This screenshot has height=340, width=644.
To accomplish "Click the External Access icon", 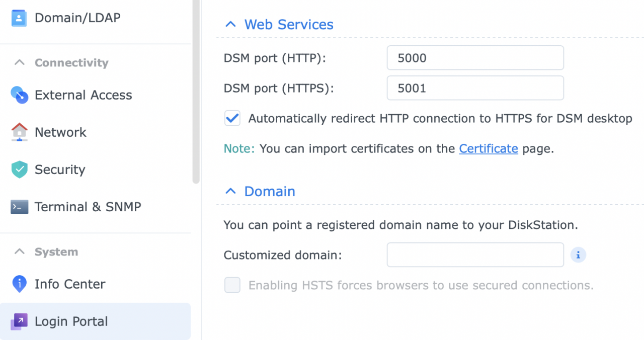I will click(19, 95).
